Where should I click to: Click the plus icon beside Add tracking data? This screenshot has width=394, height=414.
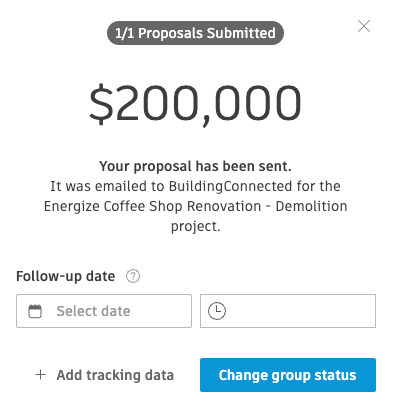click(x=40, y=375)
